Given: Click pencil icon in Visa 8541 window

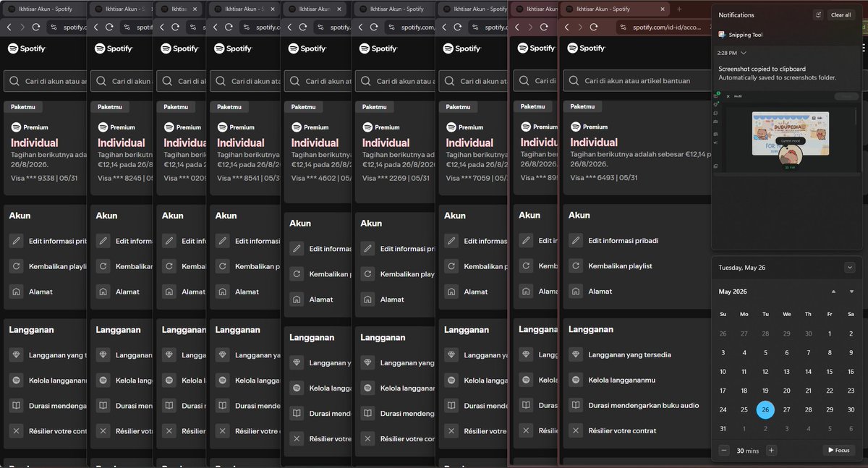Looking at the screenshot, I should pos(224,241).
